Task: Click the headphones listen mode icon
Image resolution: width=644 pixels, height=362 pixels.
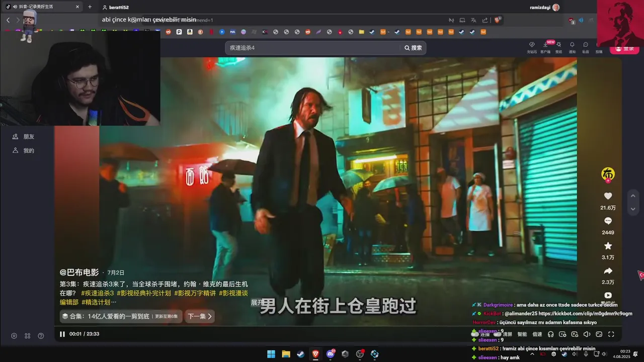Action: click(x=550, y=334)
